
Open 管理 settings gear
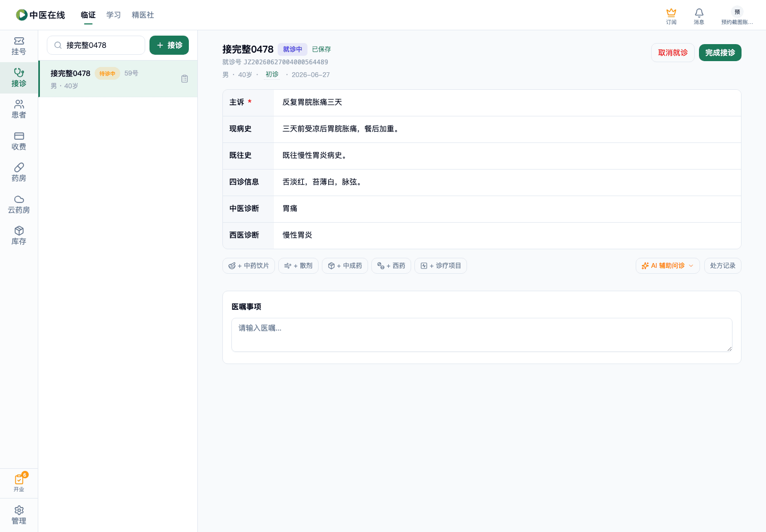click(x=19, y=516)
